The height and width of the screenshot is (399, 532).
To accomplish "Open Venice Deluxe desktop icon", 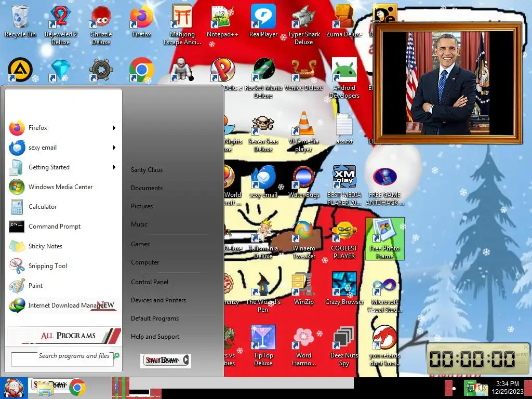I will pyautogui.click(x=303, y=75).
